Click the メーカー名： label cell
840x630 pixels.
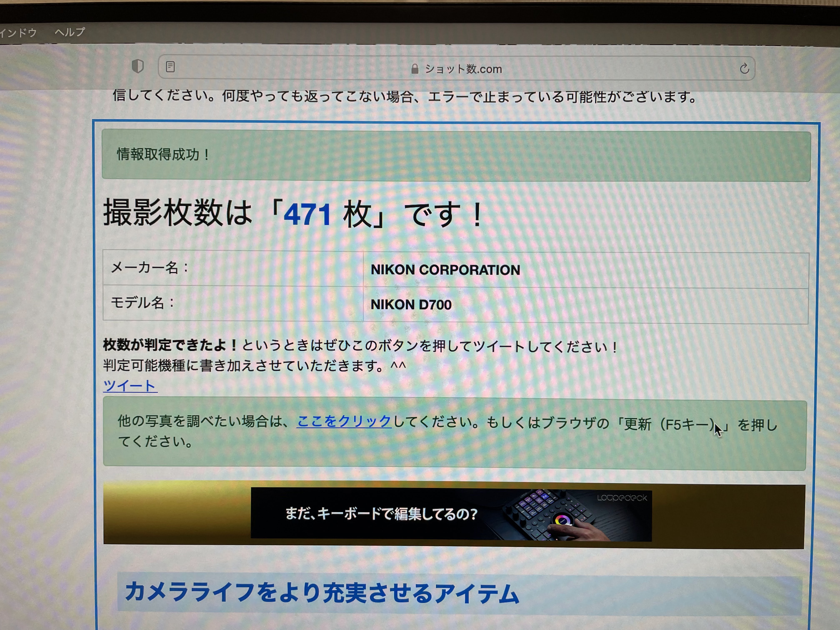[233, 268]
